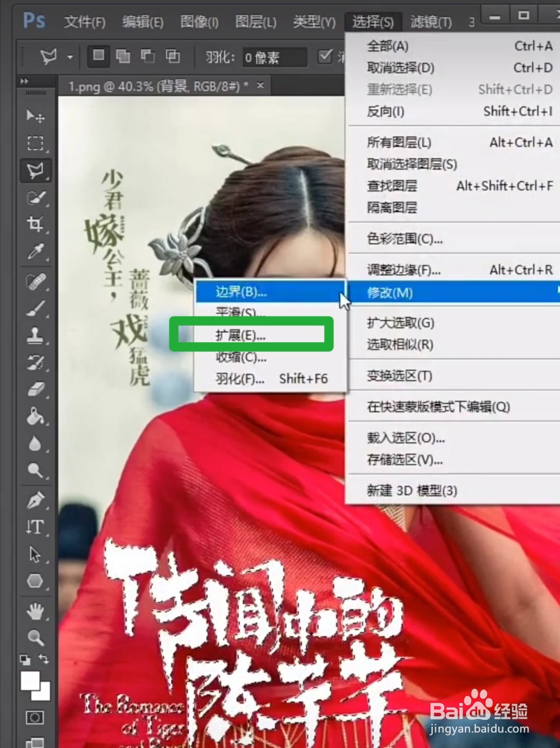Expand the toolbox with double-arrow
Image resolution: width=560 pixels, height=748 pixels.
click(x=24, y=81)
